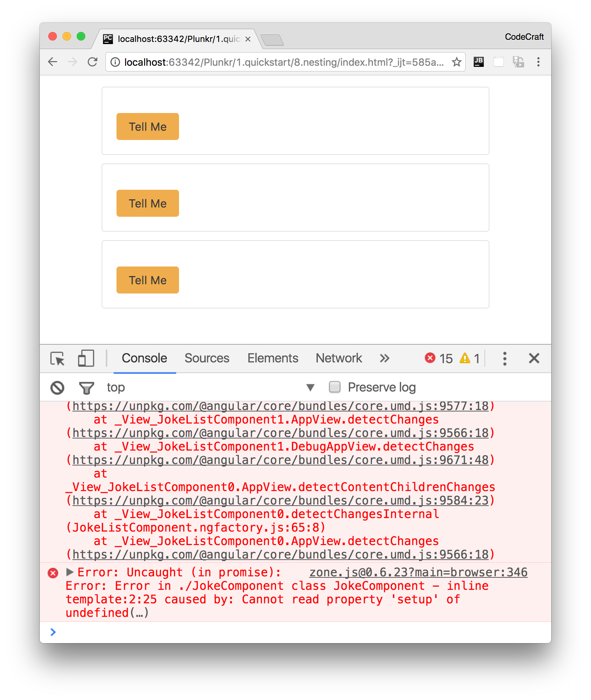Screen dimensions: 591x700
Task: Open the JetBrains JB extension icon
Action: point(479,62)
